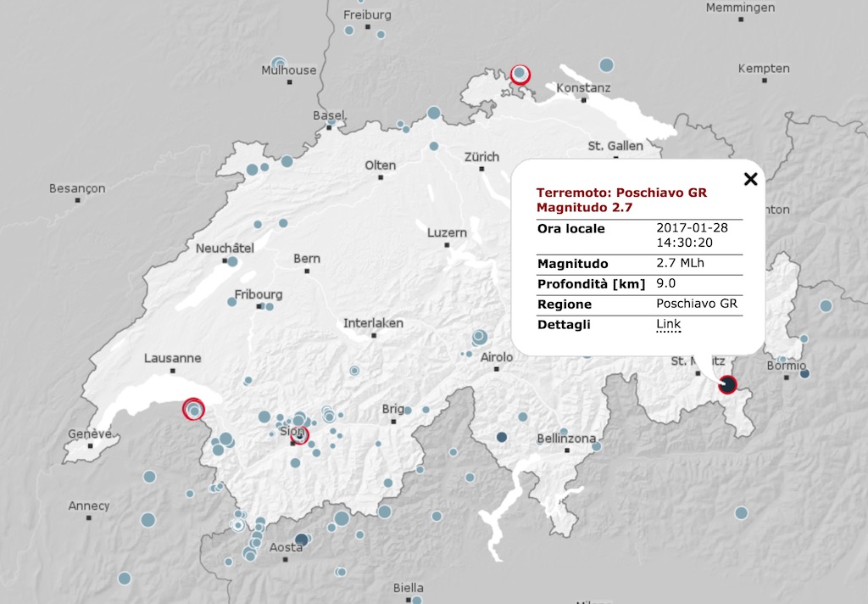
Task: Click the ringed marker above Airolo
Action: click(x=479, y=337)
